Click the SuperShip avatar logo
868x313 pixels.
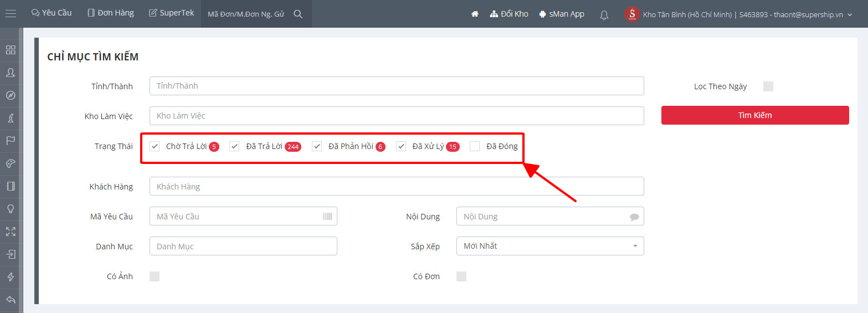click(632, 14)
